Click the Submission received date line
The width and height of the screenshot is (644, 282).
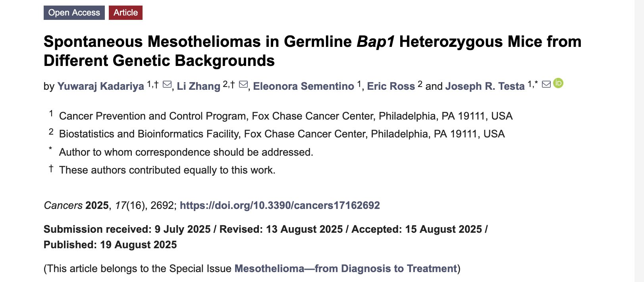click(x=127, y=229)
